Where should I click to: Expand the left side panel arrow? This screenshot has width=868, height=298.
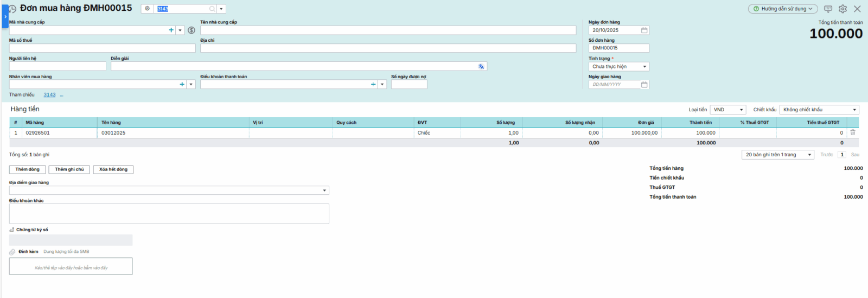(5, 16)
